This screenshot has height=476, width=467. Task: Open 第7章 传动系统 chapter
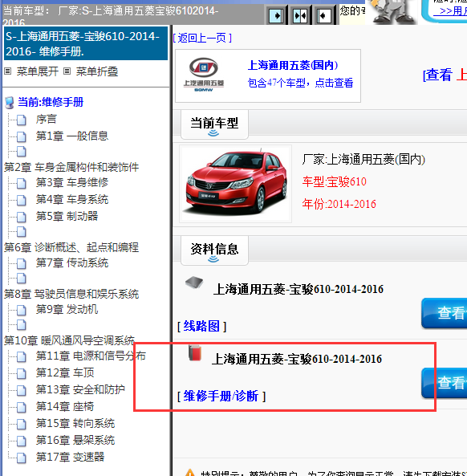[72, 263]
